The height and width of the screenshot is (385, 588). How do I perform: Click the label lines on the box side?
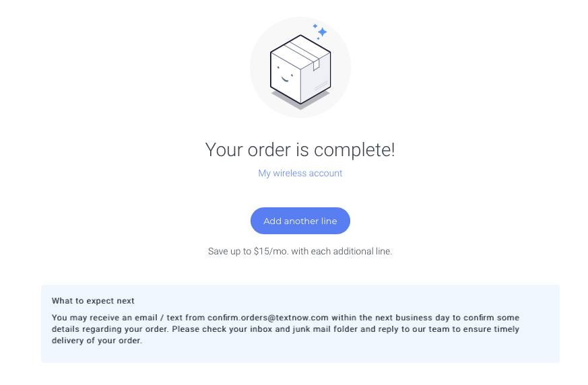point(321,85)
